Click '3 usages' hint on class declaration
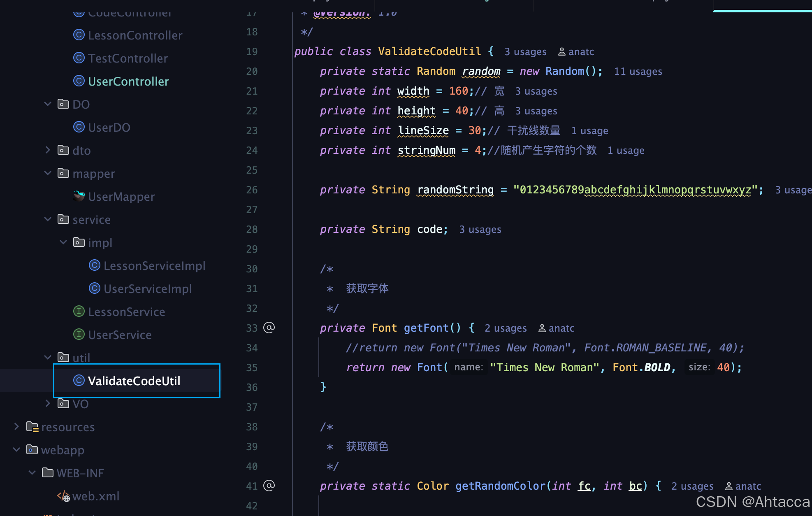The width and height of the screenshot is (812, 516). (525, 52)
